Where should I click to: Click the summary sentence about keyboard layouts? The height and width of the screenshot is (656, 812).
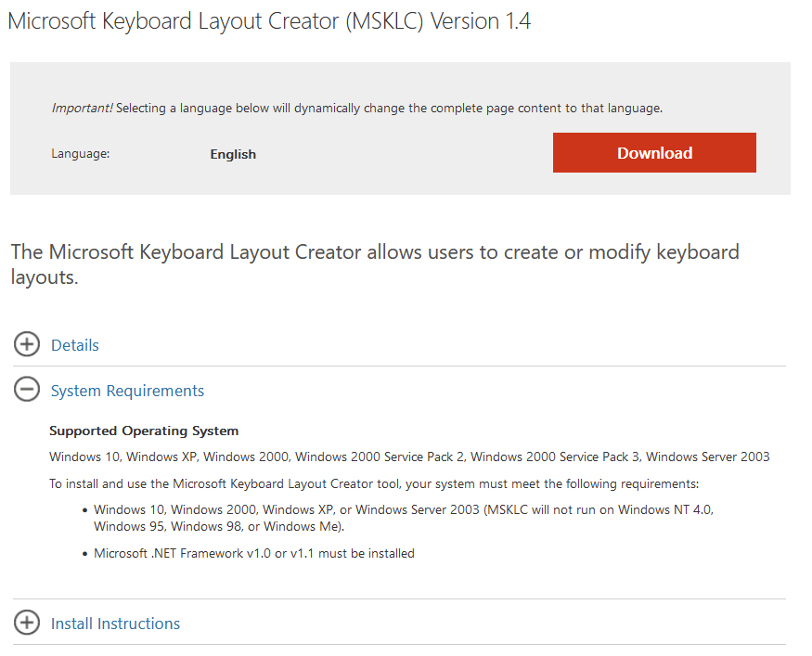point(375,264)
